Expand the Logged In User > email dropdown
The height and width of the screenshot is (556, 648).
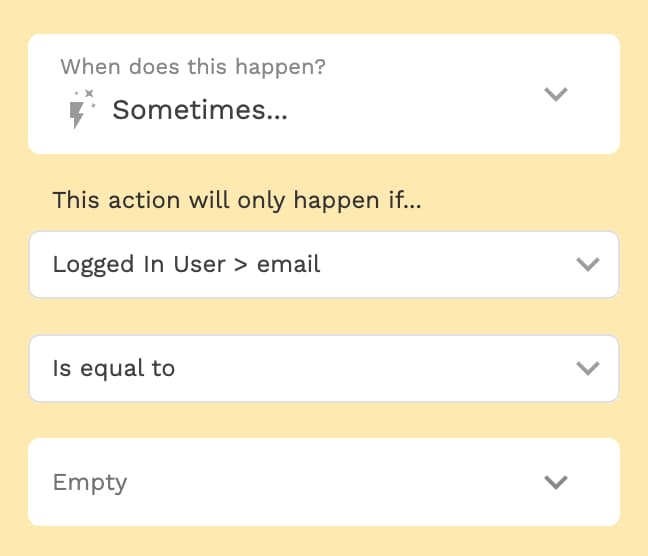click(x=324, y=265)
